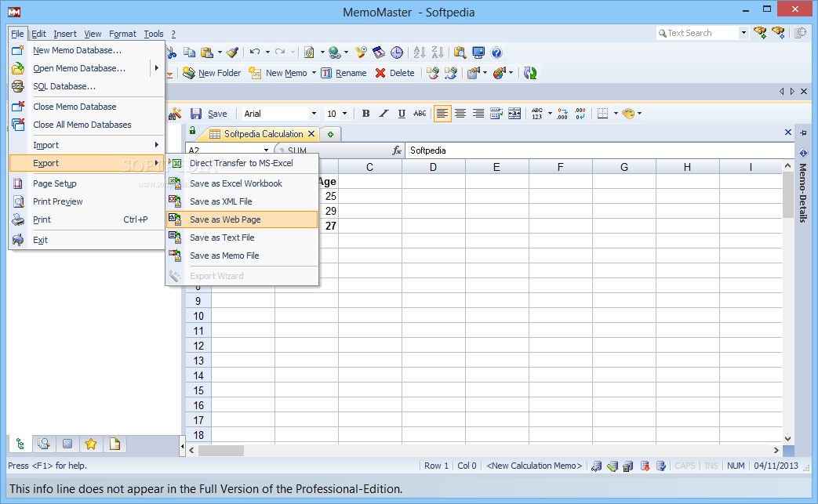The height and width of the screenshot is (504, 818).
Task: Click the clock icon in toolbar
Action: tap(397, 53)
